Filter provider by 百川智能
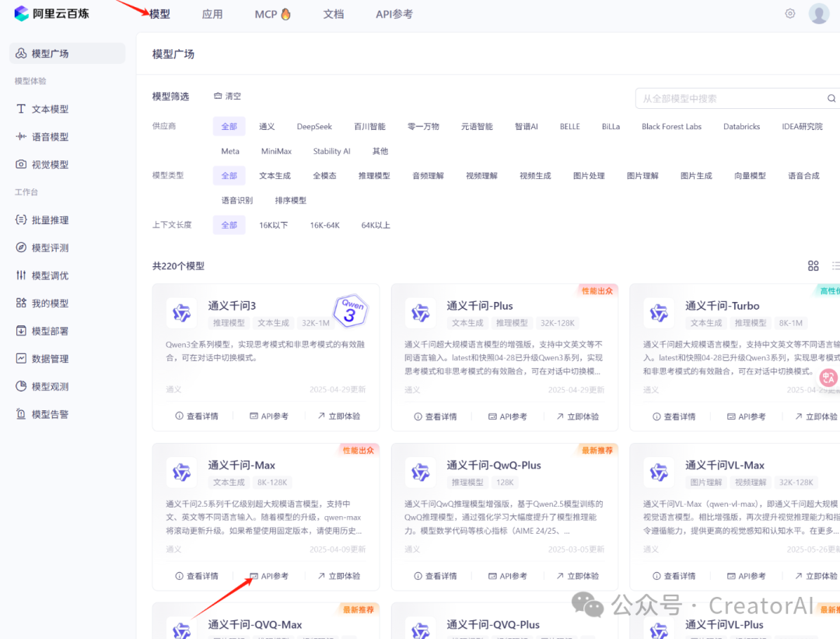The width and height of the screenshot is (840, 639). click(369, 127)
